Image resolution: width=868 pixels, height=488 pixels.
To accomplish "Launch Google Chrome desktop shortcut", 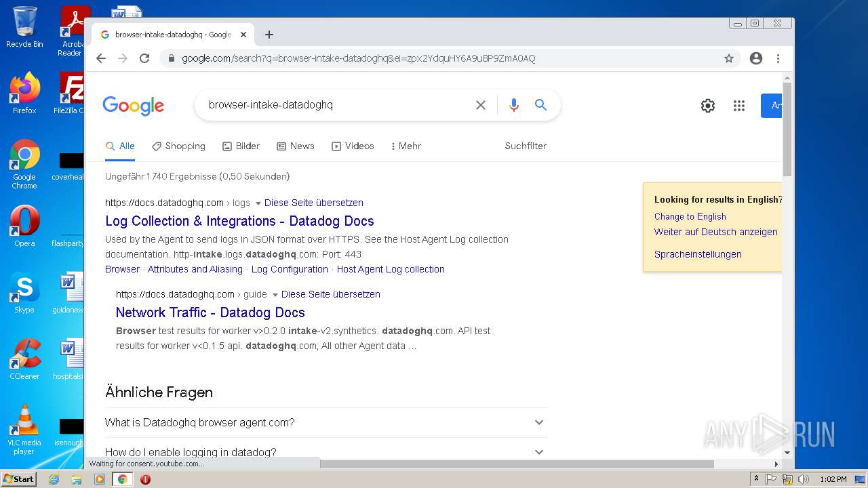I will (x=24, y=164).
